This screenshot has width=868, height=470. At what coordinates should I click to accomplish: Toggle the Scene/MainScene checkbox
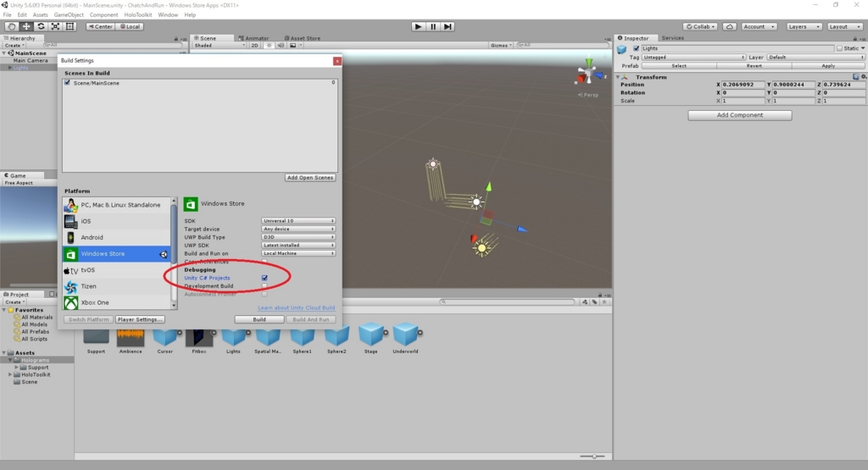point(68,82)
